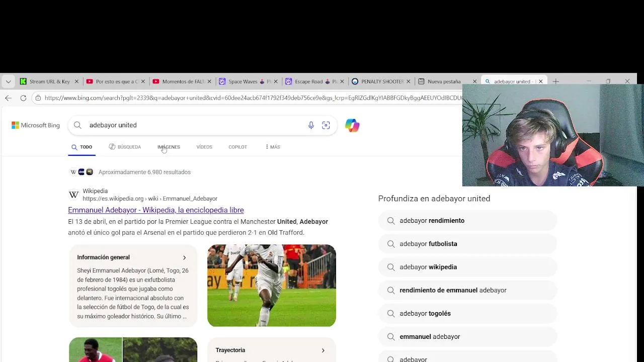Close the active adebayor united tab

tap(541, 81)
